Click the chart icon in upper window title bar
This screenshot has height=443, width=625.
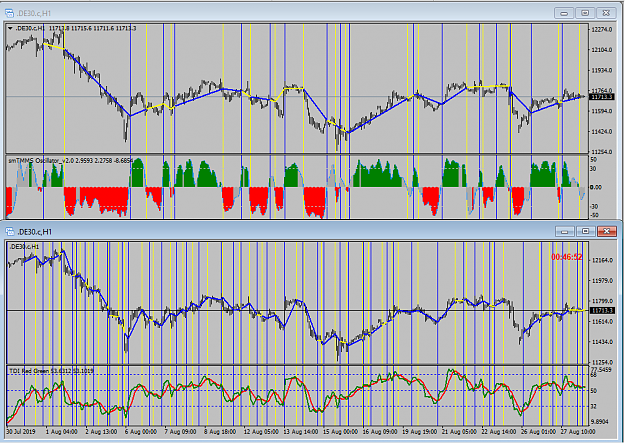pos(9,13)
